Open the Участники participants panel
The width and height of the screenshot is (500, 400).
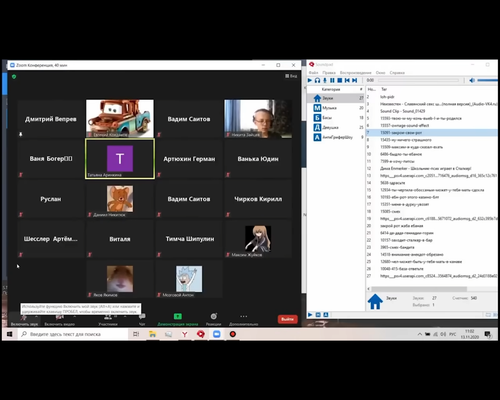click(108, 319)
